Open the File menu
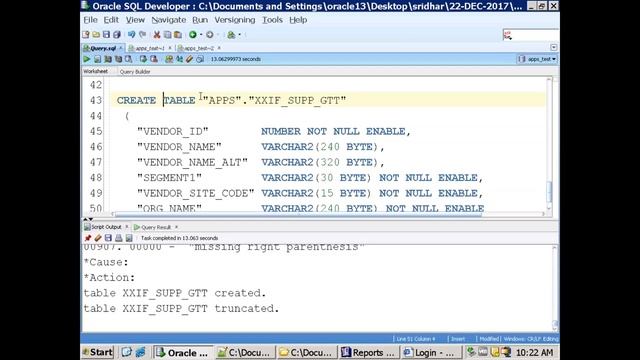The height and width of the screenshot is (360, 640). (x=90, y=20)
